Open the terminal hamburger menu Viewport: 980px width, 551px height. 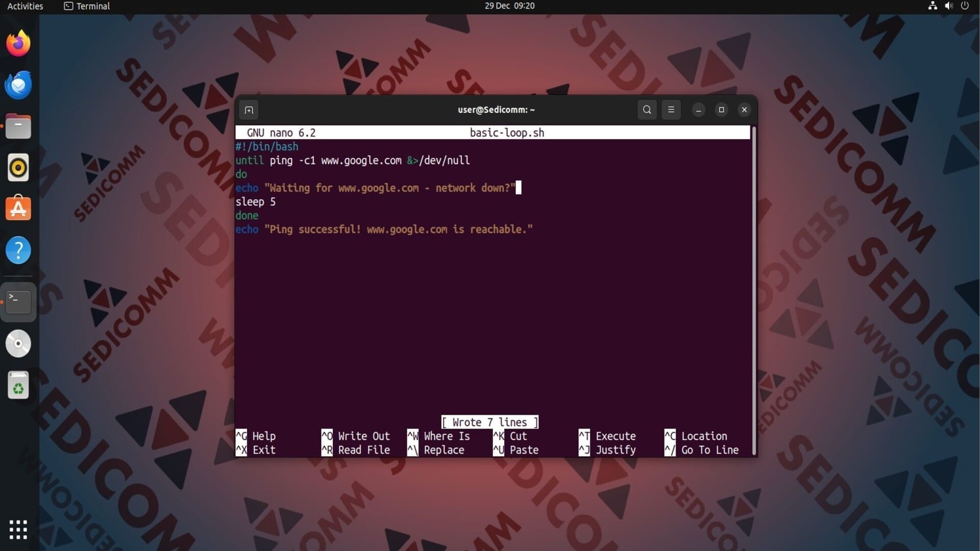pyautogui.click(x=671, y=110)
